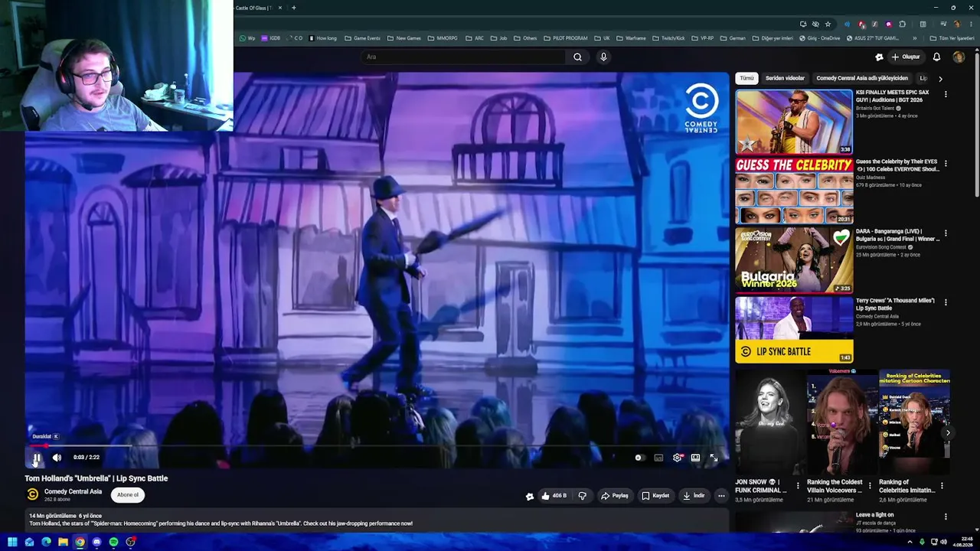The width and height of the screenshot is (980, 551).
Task: Open the Guess the Celebrity video thumbnail
Action: pyautogui.click(x=794, y=191)
